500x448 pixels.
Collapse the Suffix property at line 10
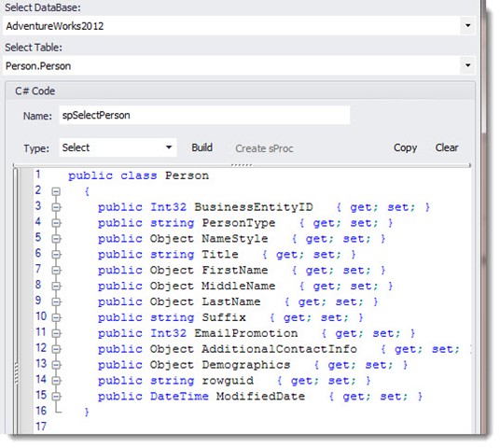tap(56, 317)
